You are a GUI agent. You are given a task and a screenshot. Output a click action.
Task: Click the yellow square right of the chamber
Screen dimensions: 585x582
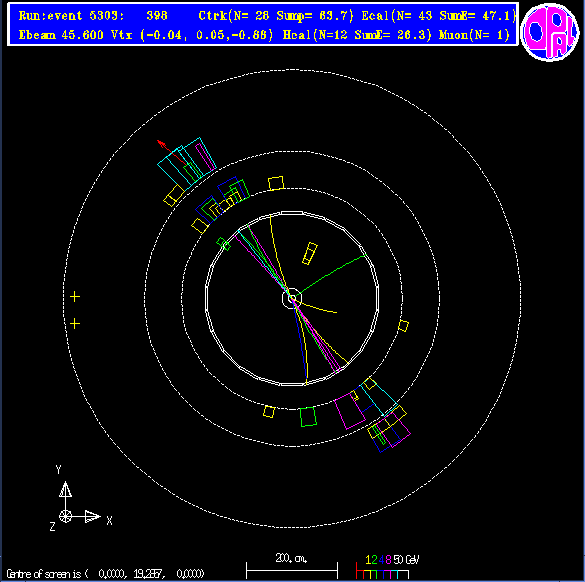pyautogui.click(x=403, y=326)
